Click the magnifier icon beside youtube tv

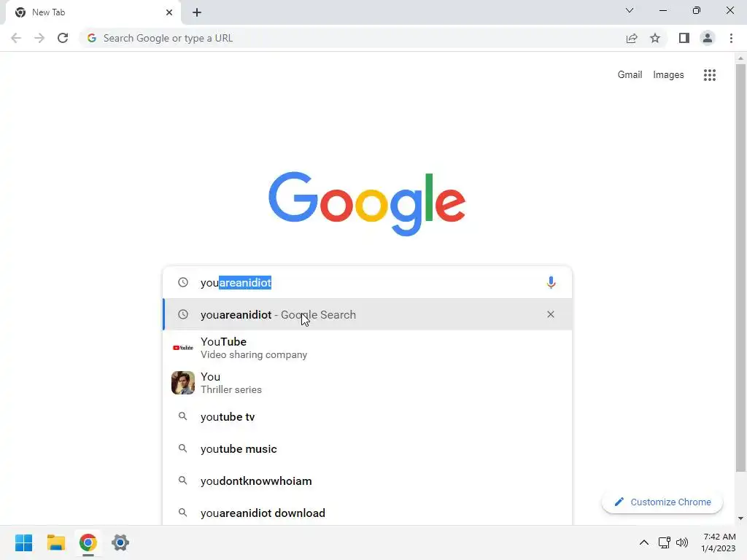click(x=182, y=416)
